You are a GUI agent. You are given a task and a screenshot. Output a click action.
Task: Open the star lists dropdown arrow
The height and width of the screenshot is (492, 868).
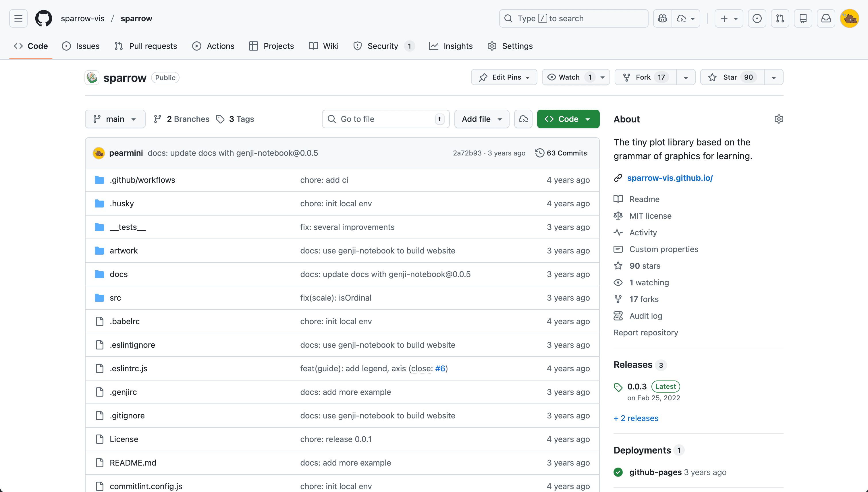click(774, 77)
